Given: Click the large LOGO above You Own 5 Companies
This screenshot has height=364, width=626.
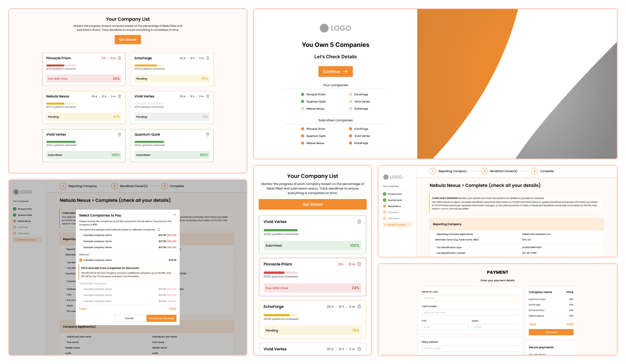Looking at the screenshot, I should [335, 28].
